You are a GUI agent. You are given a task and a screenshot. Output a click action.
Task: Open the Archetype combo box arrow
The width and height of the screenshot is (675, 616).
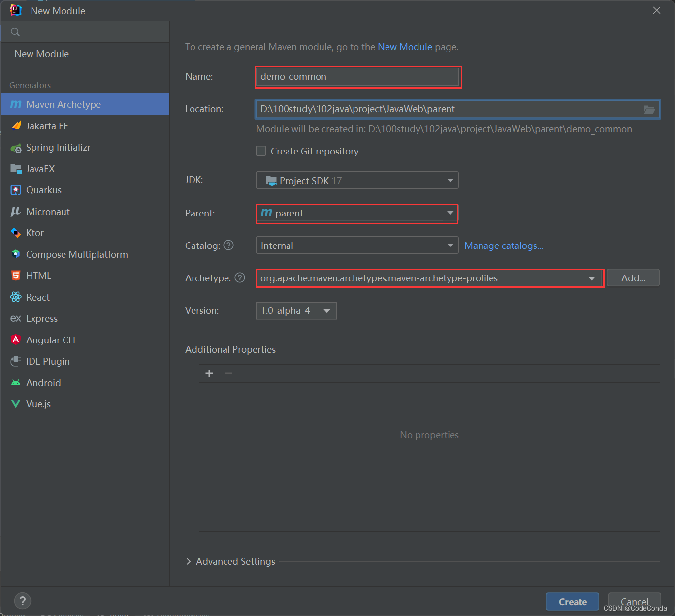point(591,278)
